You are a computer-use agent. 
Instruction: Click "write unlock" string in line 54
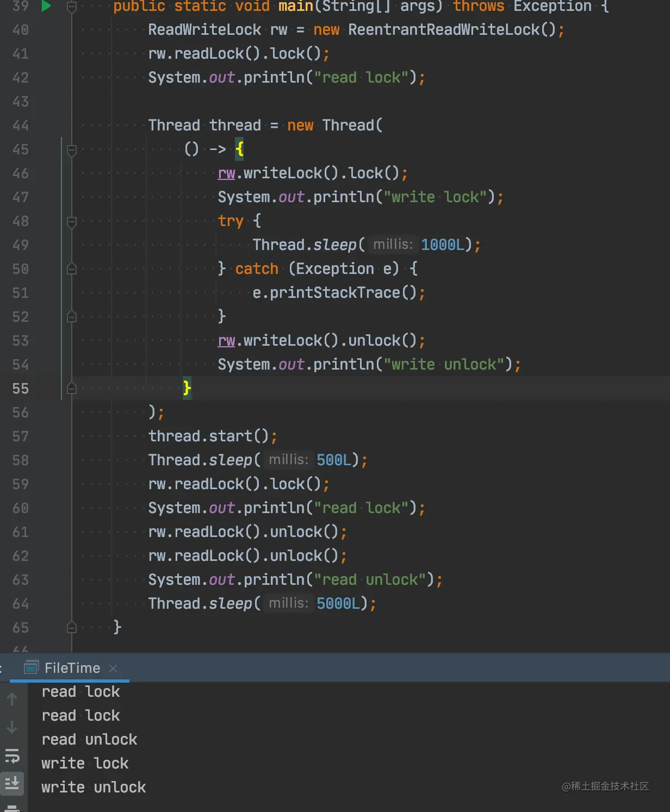click(444, 364)
